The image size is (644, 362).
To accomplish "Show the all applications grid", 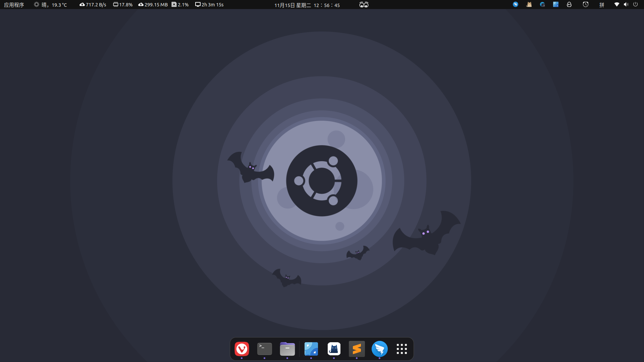I will coord(401,349).
